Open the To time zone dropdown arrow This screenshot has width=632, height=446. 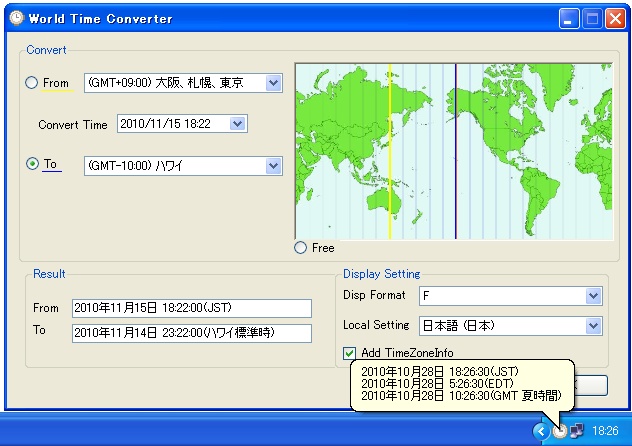tap(273, 166)
